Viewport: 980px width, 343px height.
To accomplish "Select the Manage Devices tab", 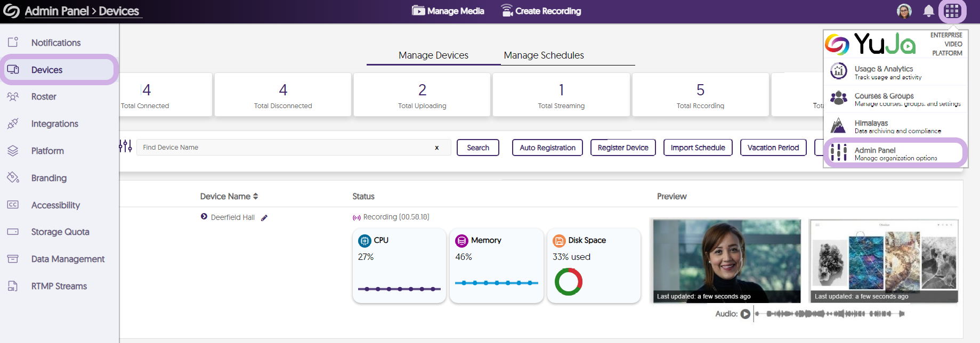I will pyautogui.click(x=433, y=55).
